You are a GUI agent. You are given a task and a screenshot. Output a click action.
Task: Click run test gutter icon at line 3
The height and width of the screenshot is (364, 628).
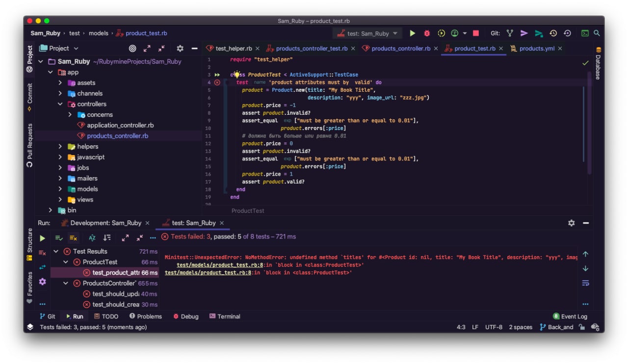coord(217,75)
